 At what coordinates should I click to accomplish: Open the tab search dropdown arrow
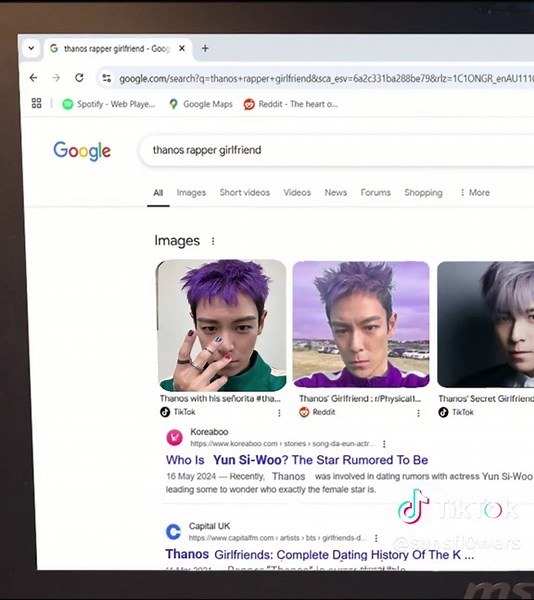pos(31,48)
